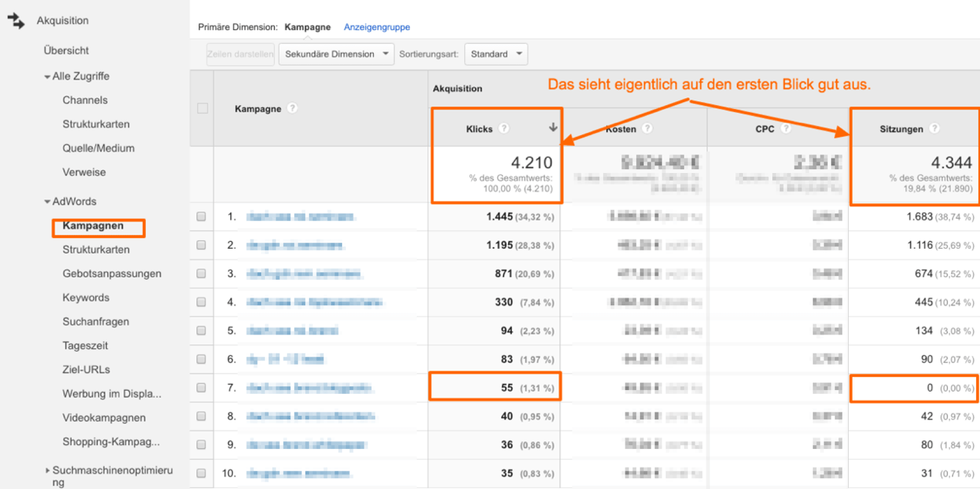Click help icon beside Klicks column header

pos(504,129)
